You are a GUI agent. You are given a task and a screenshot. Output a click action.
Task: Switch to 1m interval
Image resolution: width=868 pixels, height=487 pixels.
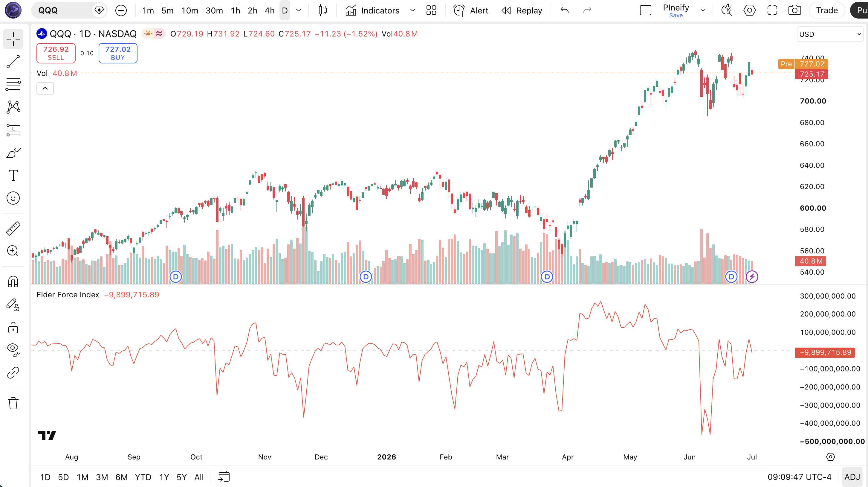point(148,10)
